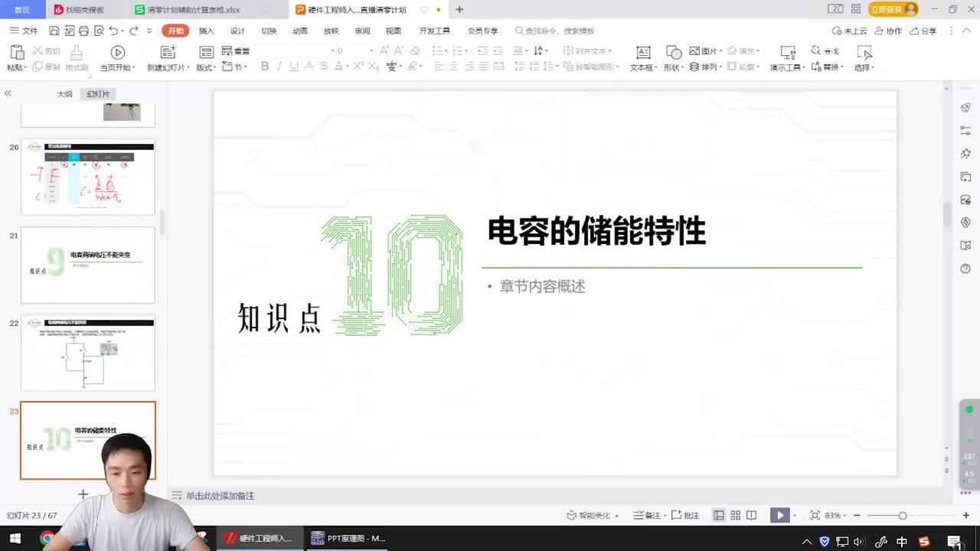Switch to Reading view icon

(x=752, y=515)
